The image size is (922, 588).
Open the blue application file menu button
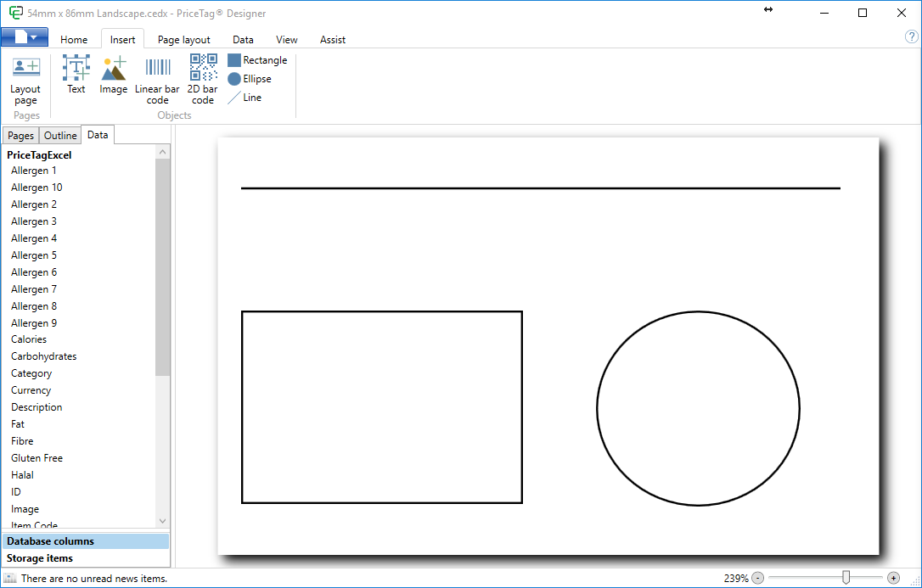point(25,37)
